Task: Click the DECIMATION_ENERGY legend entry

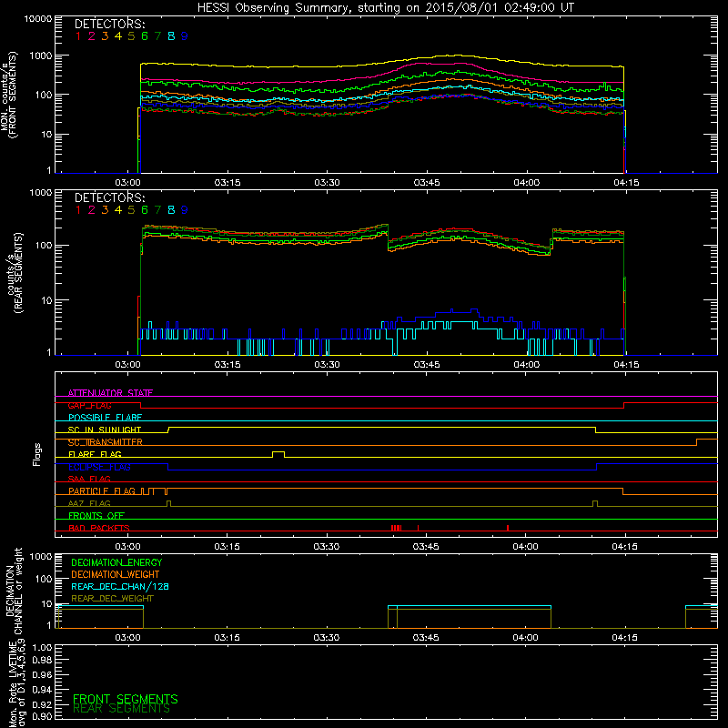Action: 116,562
